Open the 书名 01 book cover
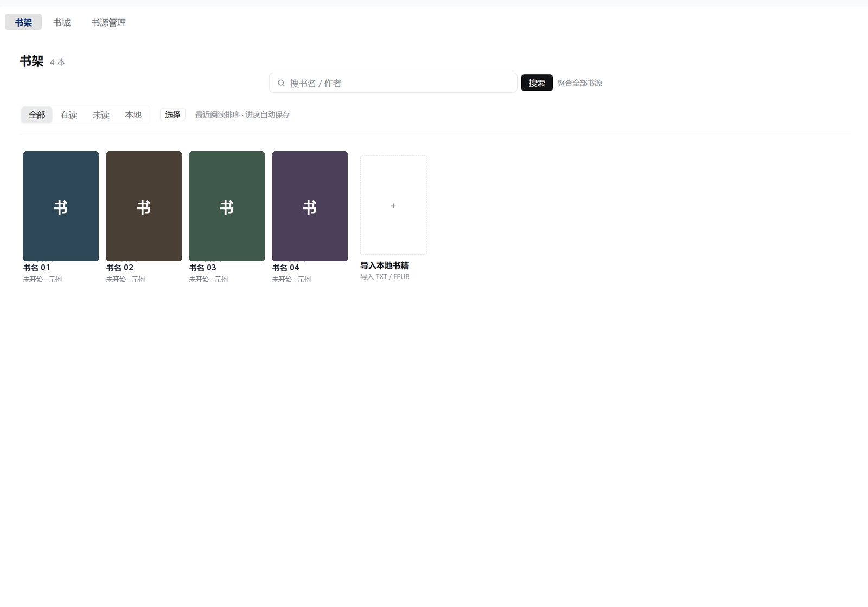Image resolution: width=868 pixels, height=607 pixels. point(61,206)
